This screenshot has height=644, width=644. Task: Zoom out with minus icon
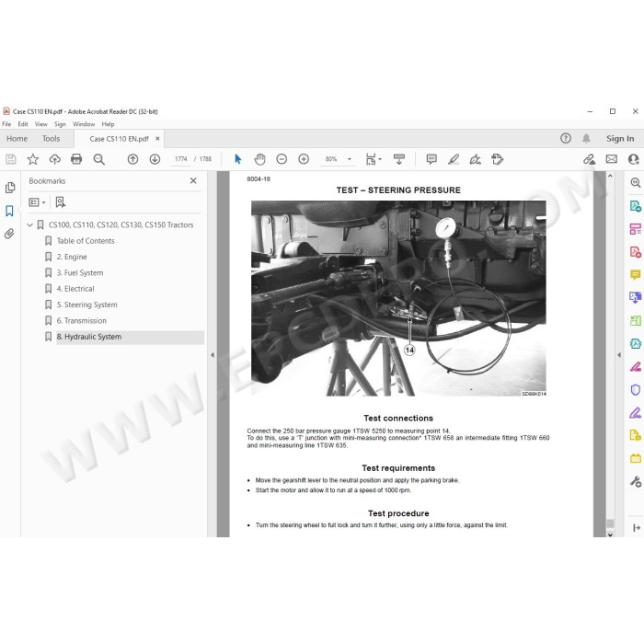(x=282, y=159)
